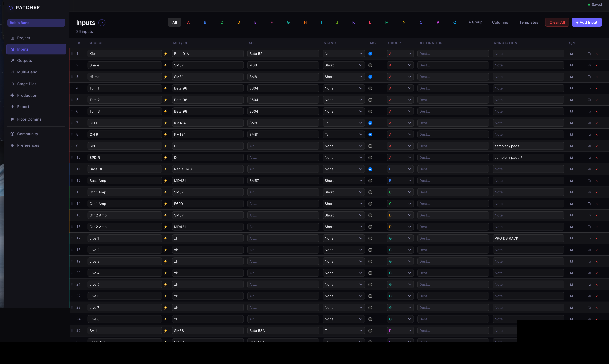The width and height of the screenshot is (609, 364).
Task: Click the lightning bolt icon for Kick
Action: (166, 54)
